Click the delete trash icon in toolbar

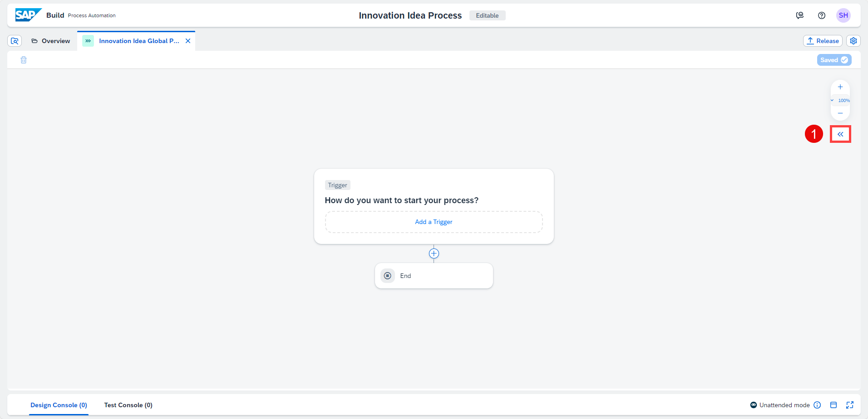click(x=24, y=60)
